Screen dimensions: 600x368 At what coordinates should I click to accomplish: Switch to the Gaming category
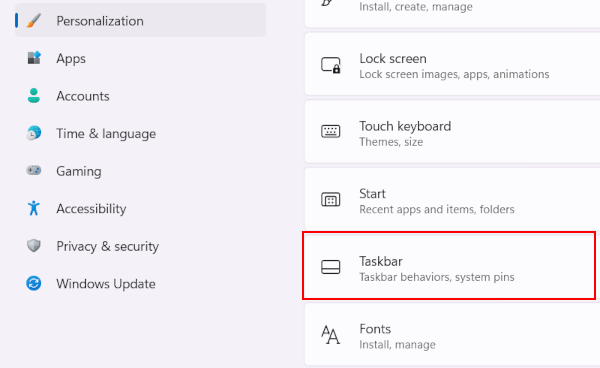click(140, 171)
